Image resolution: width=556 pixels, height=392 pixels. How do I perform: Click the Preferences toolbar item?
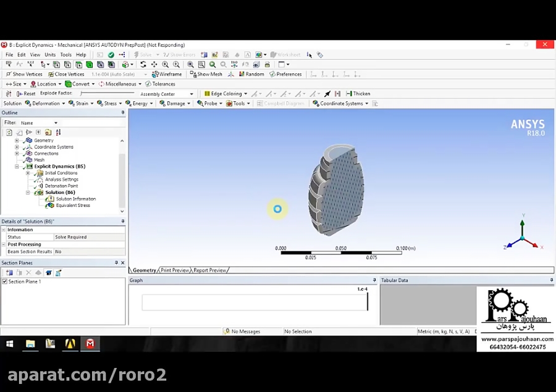tap(284, 74)
